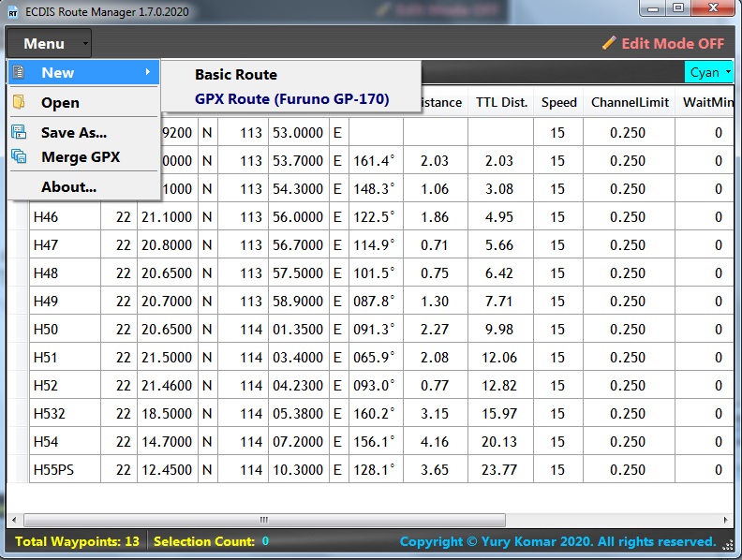
Task: Click the New document icon in menu
Action: coord(19,72)
